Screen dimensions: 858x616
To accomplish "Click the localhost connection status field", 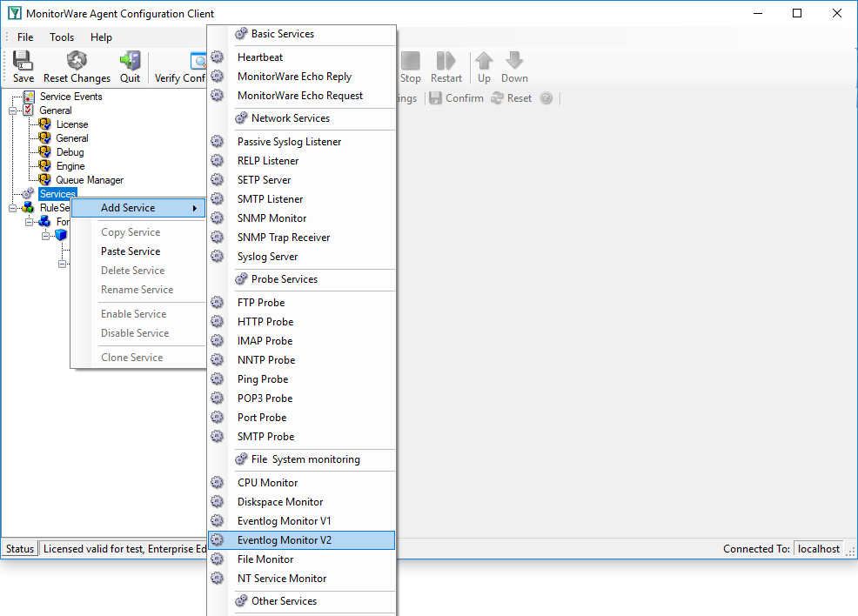I will coord(819,549).
